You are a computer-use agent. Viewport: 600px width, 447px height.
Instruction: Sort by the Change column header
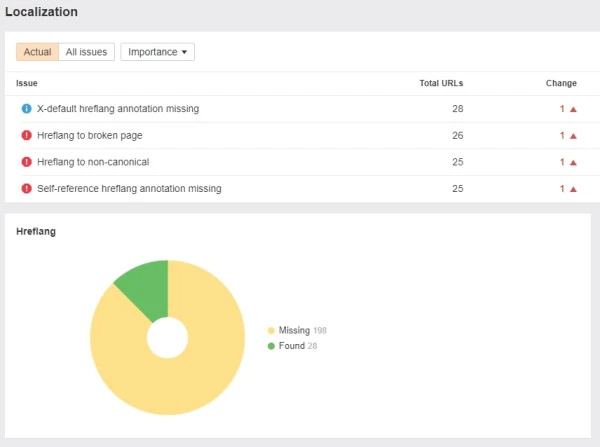pyautogui.click(x=561, y=83)
